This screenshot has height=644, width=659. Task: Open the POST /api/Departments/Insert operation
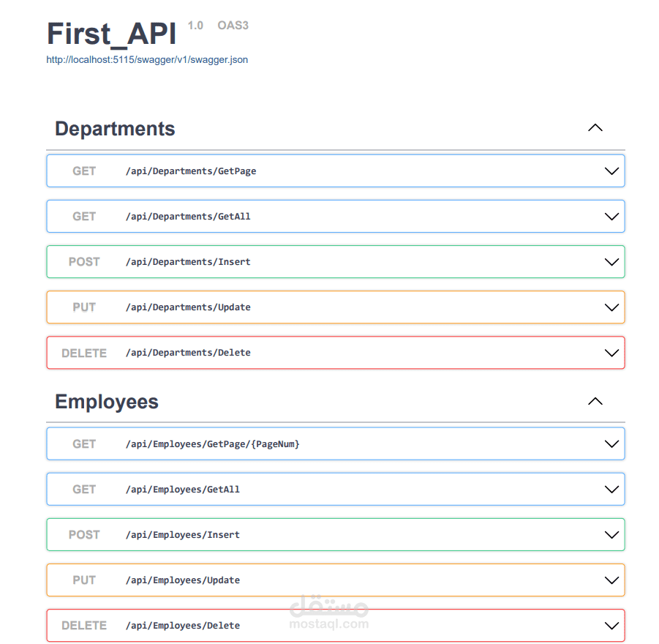click(334, 261)
